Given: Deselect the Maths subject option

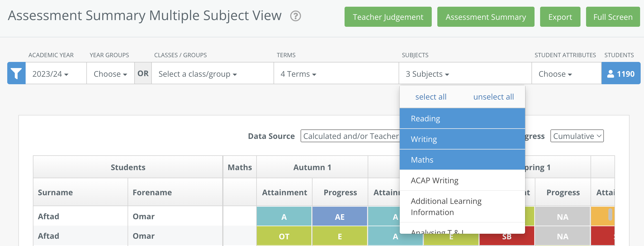Looking at the screenshot, I should click(x=462, y=160).
